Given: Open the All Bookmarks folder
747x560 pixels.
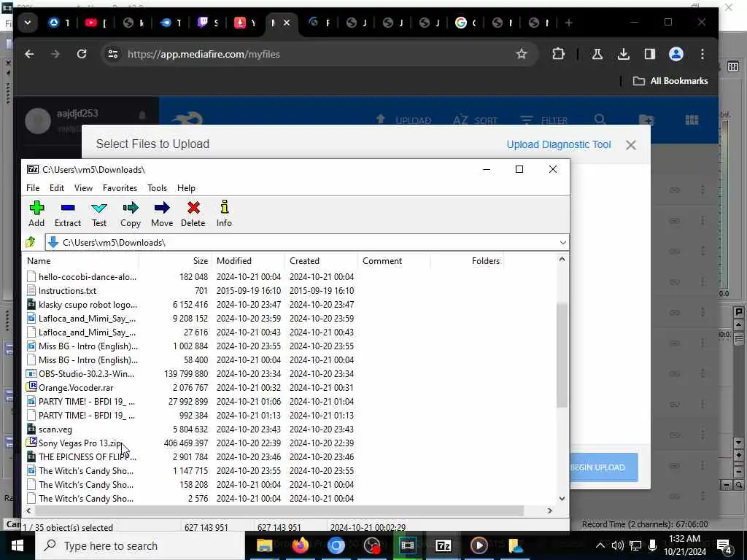Looking at the screenshot, I should (x=670, y=81).
